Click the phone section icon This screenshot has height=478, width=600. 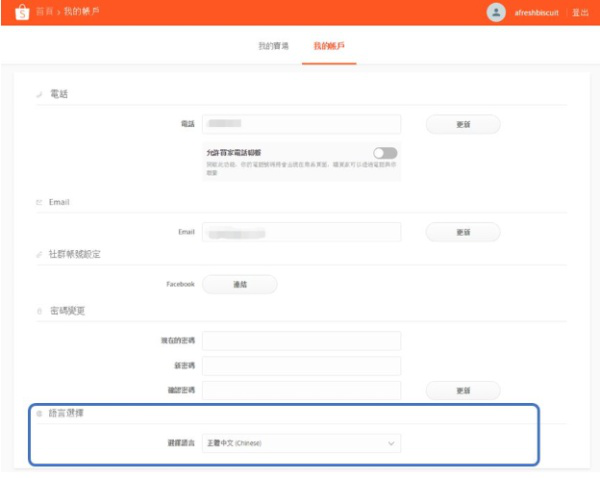(x=39, y=94)
